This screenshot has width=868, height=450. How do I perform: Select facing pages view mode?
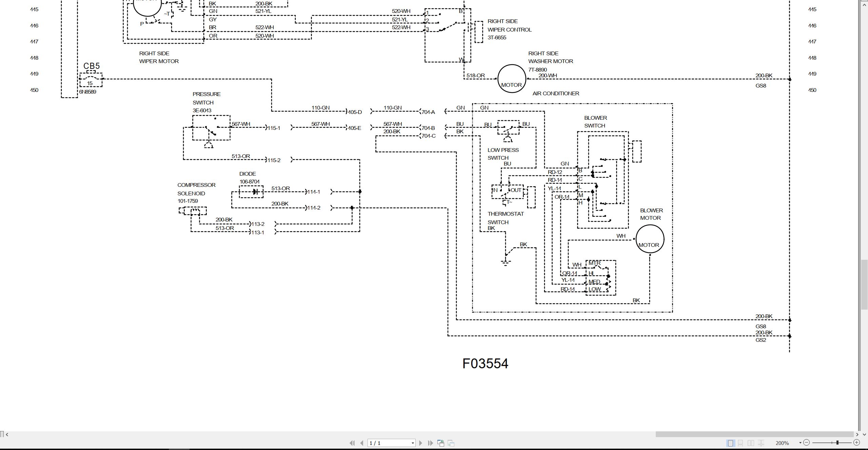point(751,443)
